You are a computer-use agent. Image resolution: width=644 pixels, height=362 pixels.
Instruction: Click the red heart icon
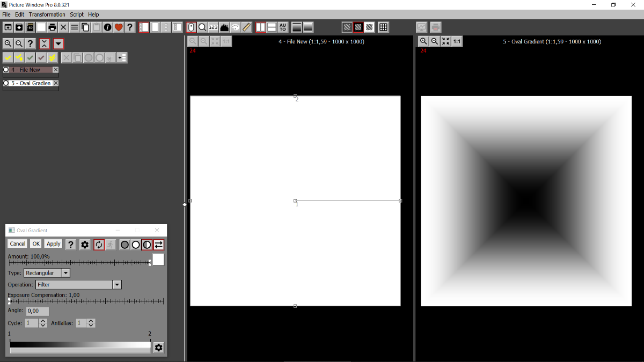(119, 27)
